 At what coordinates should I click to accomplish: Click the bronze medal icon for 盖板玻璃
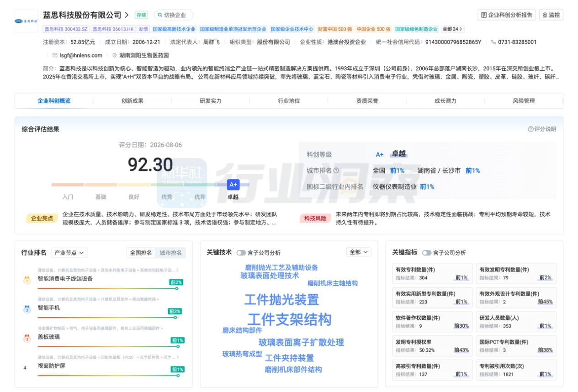(x=27, y=339)
